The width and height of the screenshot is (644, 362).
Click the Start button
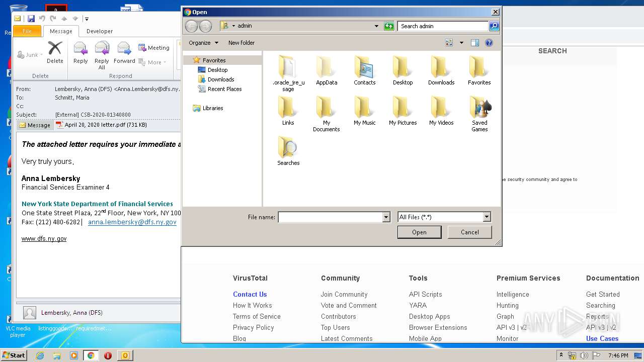pyautogui.click(x=14, y=355)
